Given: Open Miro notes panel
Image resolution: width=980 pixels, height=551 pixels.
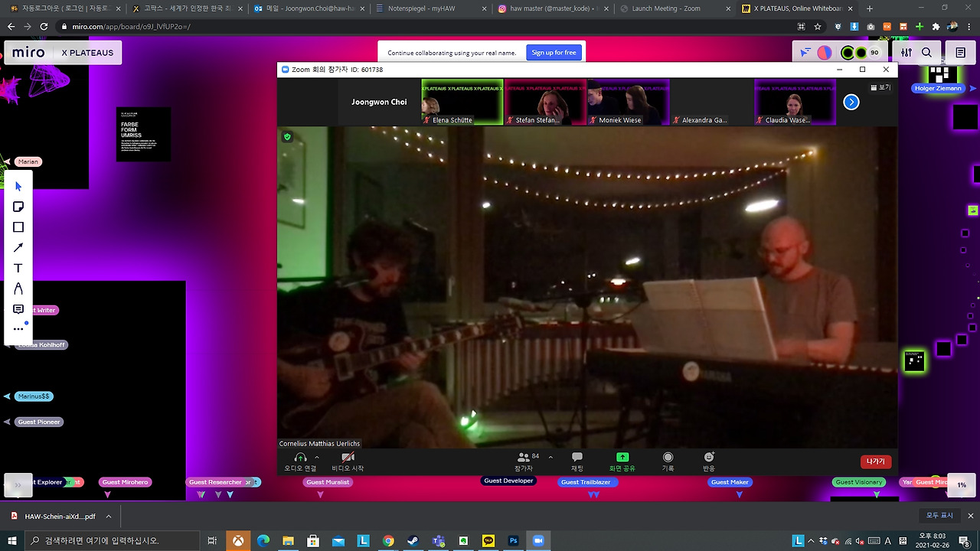Looking at the screenshot, I should point(961,53).
